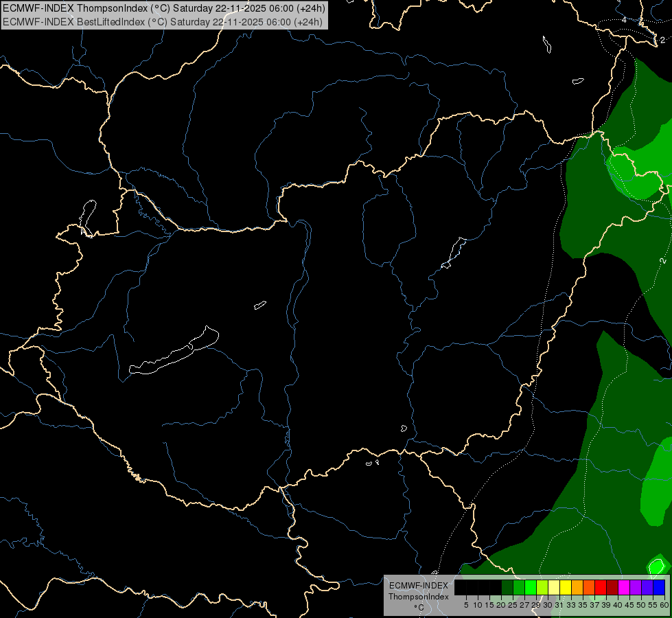Click the ThompsonIndex title line at top
Viewport: 672px width, 618px height.
point(164,8)
